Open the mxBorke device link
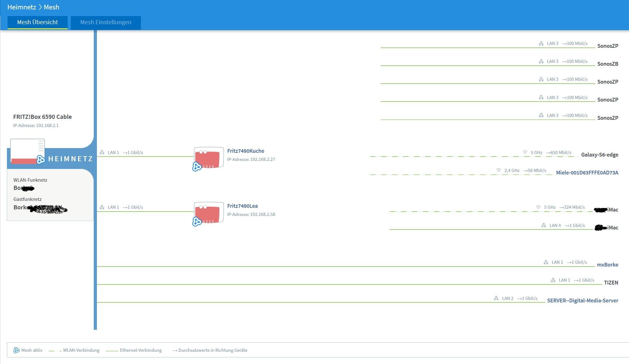Viewport: 629px width, 364px height. coord(607,265)
